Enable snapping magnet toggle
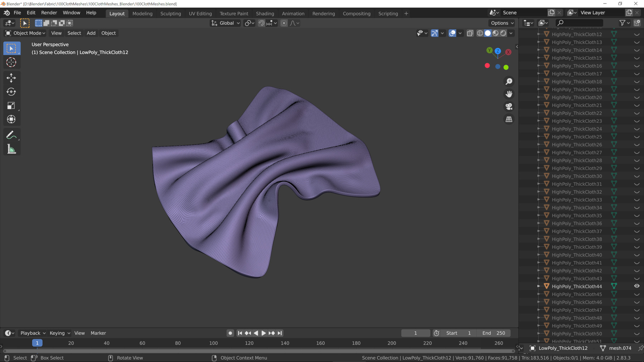 tap(262, 23)
